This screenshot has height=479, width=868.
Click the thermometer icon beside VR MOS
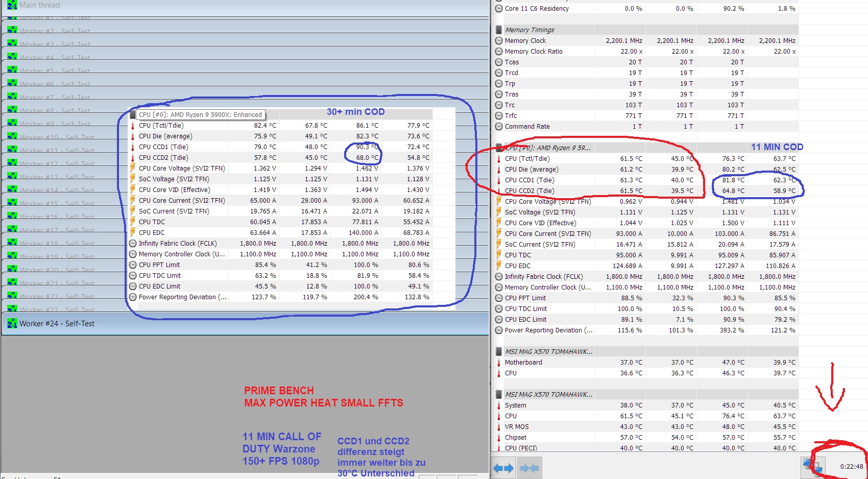click(x=499, y=426)
